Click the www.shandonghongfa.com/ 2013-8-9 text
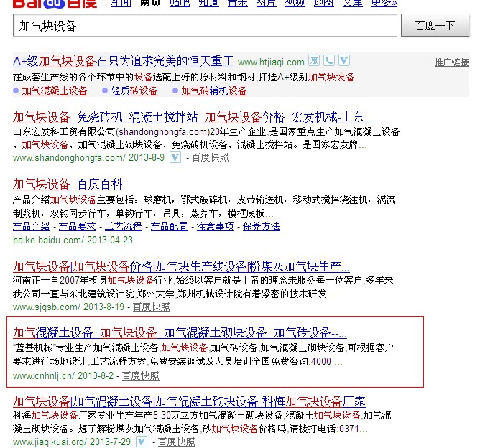 pos(89,158)
